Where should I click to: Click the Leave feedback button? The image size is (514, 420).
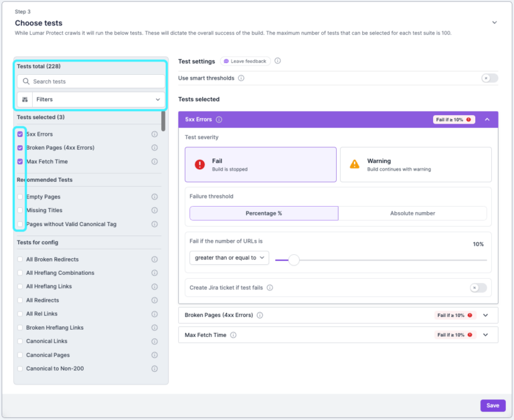[244, 61]
